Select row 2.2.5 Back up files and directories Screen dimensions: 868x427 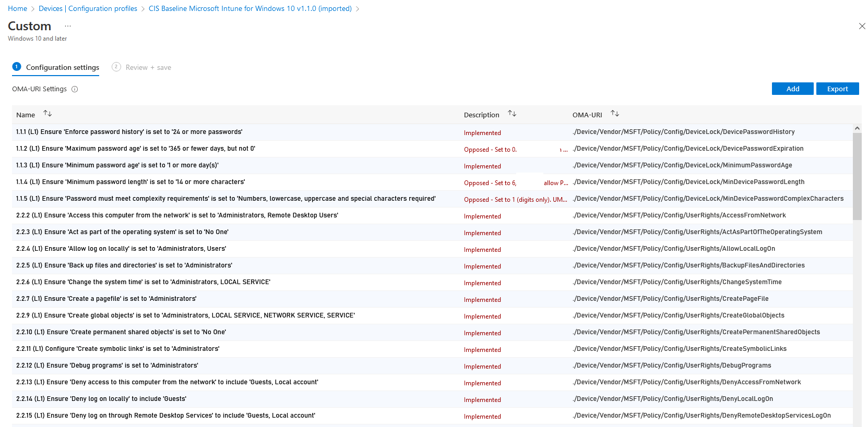(433, 265)
